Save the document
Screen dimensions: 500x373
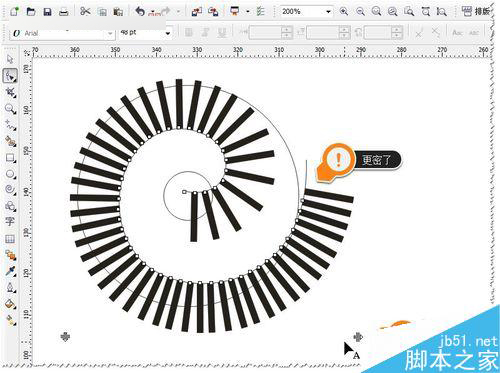click(47, 12)
